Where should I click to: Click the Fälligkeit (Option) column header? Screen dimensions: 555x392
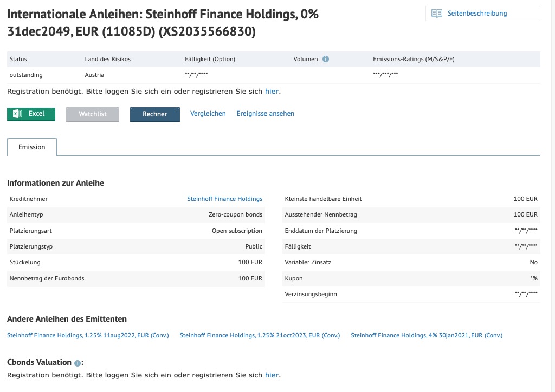(210, 59)
